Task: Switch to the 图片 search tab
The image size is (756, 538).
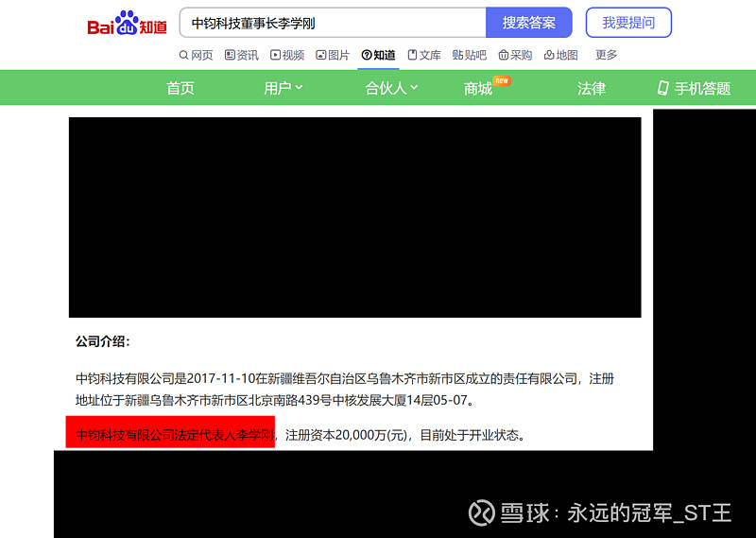Action: [x=333, y=55]
